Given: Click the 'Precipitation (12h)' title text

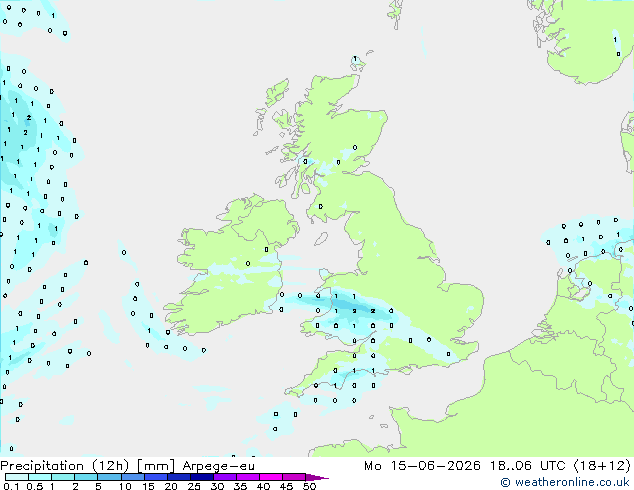Looking at the screenshot, I should coord(64,466).
